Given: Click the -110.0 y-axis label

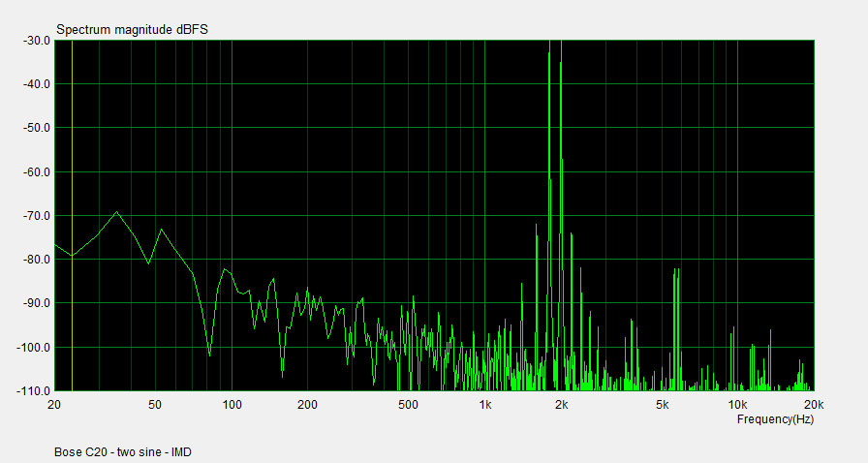Looking at the screenshot, I should coord(35,391).
